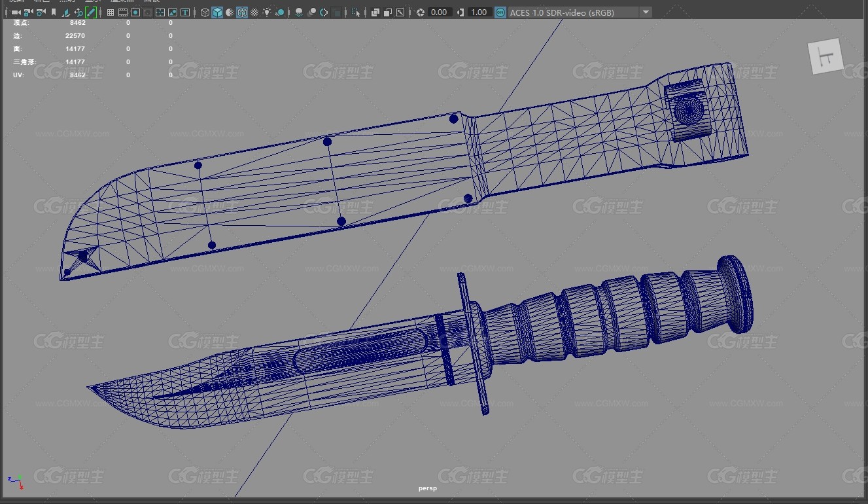
Task: Toggle the Film Gate icon
Action: point(123,12)
